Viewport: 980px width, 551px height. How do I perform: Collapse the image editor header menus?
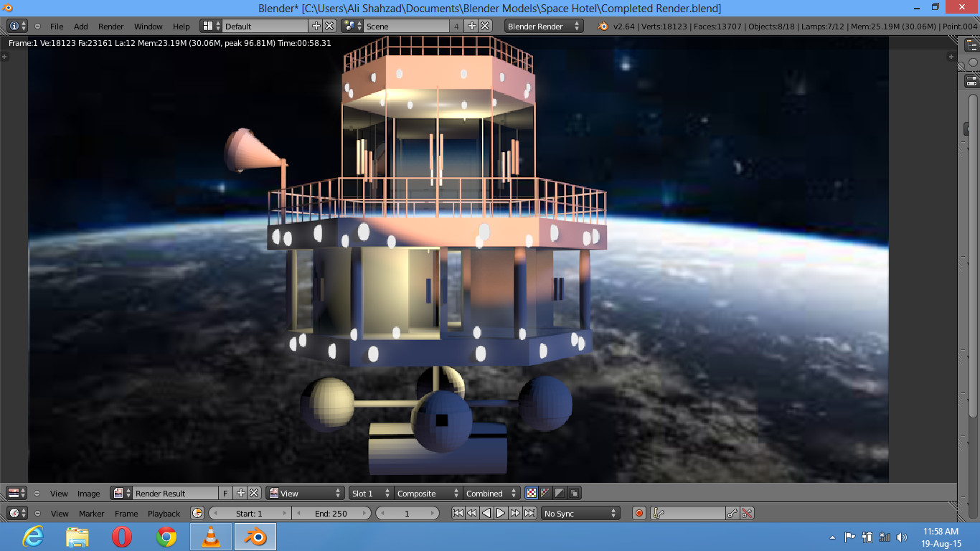pos(37,494)
